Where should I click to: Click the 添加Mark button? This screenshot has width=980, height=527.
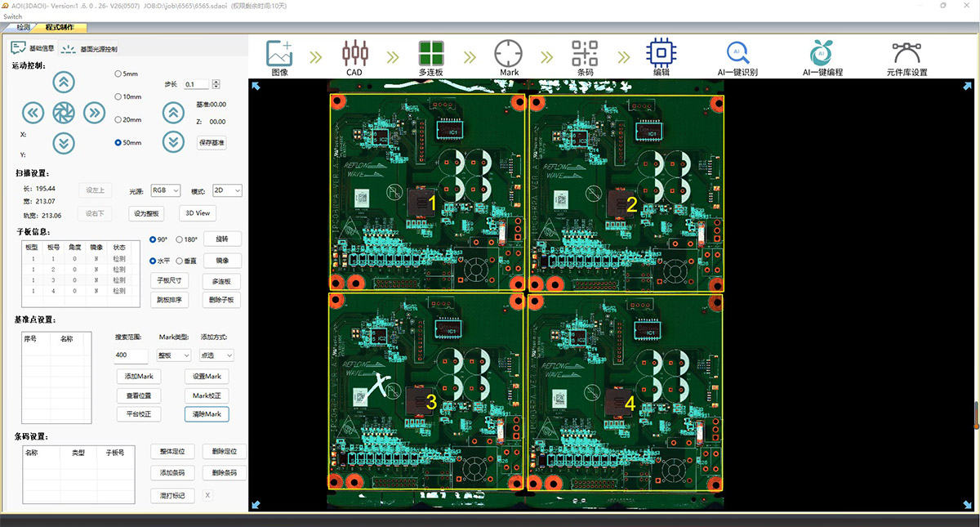point(139,377)
